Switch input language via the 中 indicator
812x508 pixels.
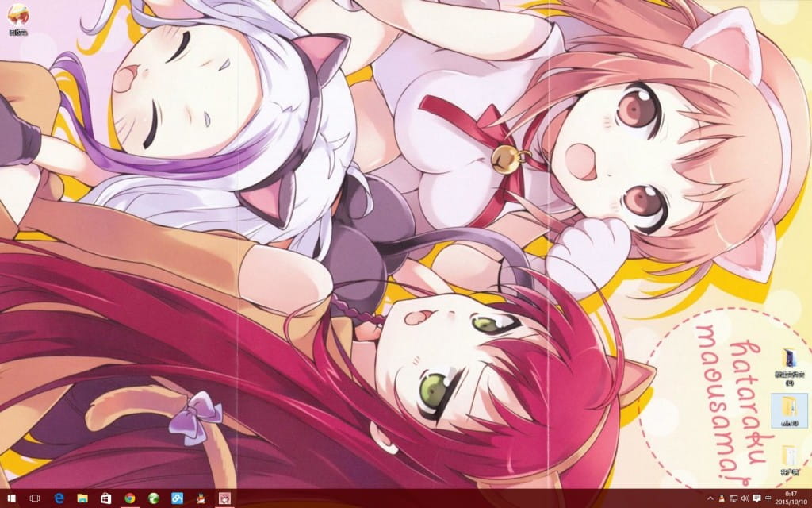(x=768, y=500)
